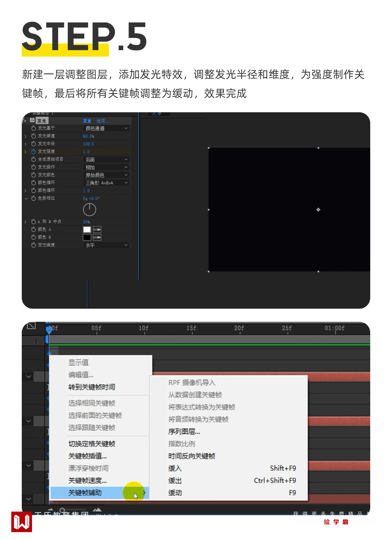
Task: Disable the active 发光强度 stopwatch
Action: [x=34, y=152]
